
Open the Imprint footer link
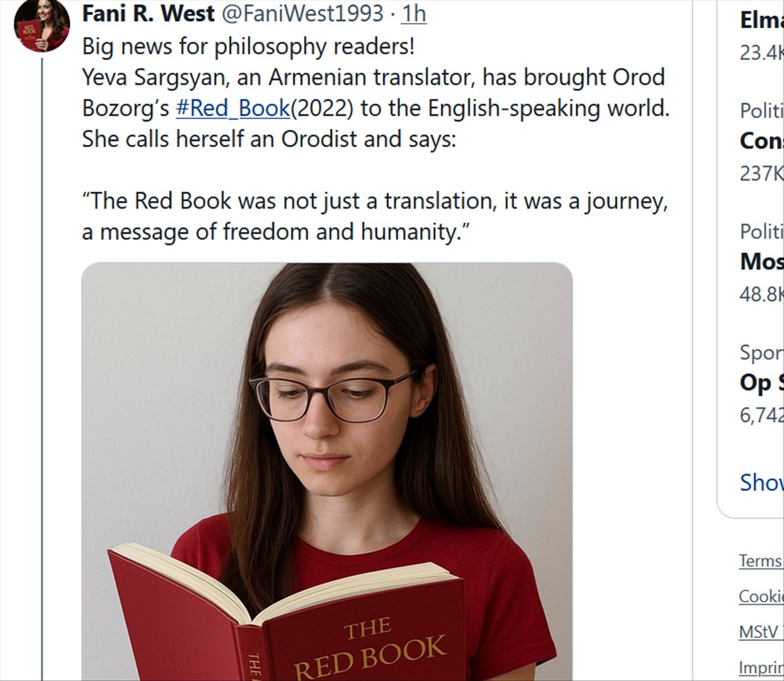pyautogui.click(x=761, y=667)
